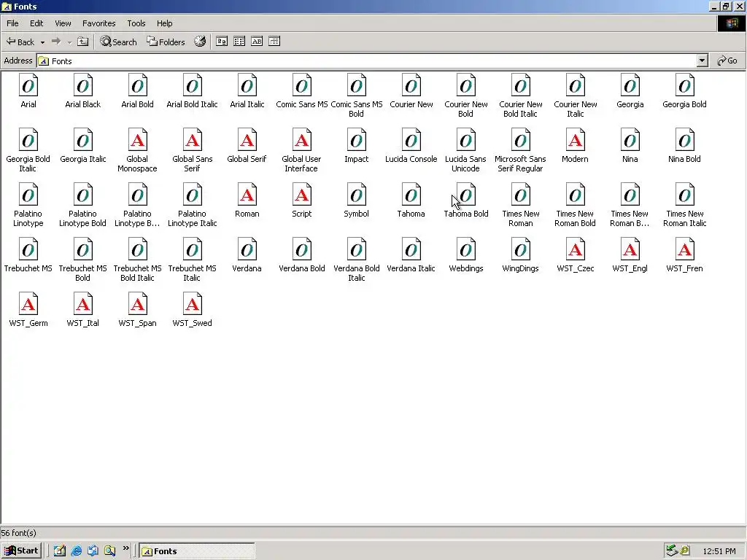This screenshot has height=560, width=747.
Task: Click the Fonts taskbar button
Action: coord(197,551)
